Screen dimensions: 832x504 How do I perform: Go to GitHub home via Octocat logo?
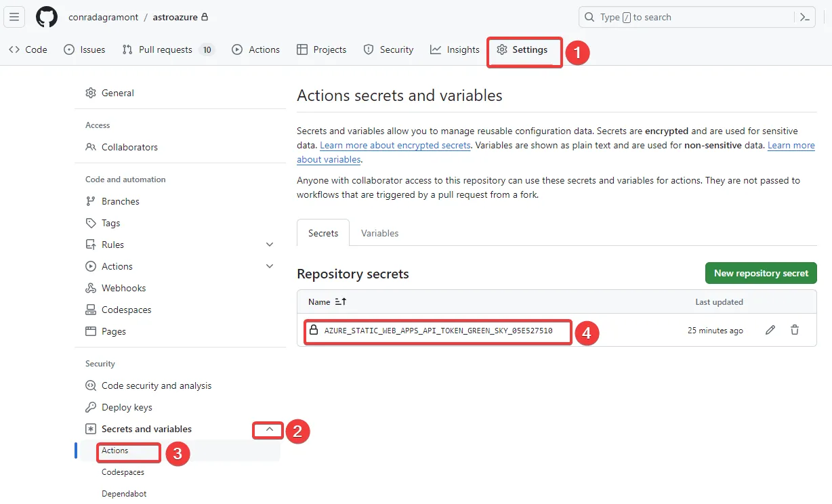pos(47,17)
